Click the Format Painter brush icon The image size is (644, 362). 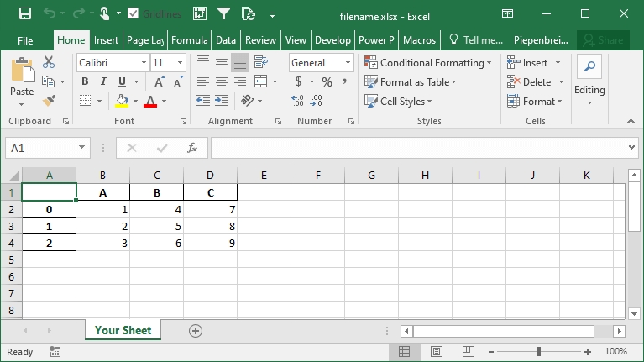49,101
